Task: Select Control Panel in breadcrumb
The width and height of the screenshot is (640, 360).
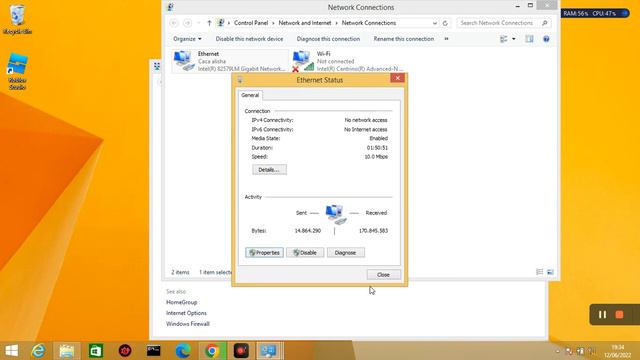Action: [x=251, y=23]
